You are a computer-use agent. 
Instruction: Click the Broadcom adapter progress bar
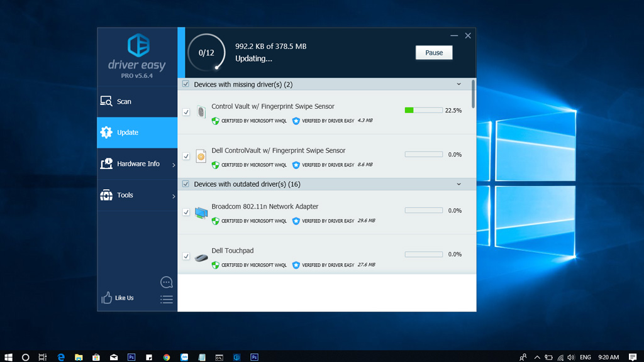click(x=423, y=210)
